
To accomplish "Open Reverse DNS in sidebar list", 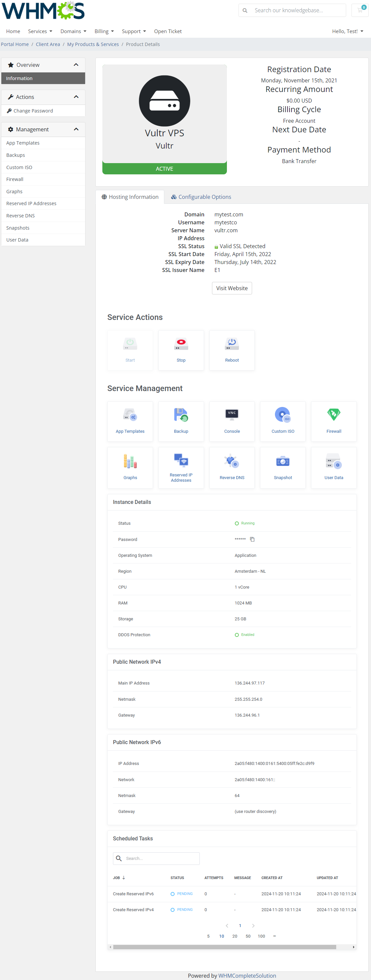I will click(43, 215).
